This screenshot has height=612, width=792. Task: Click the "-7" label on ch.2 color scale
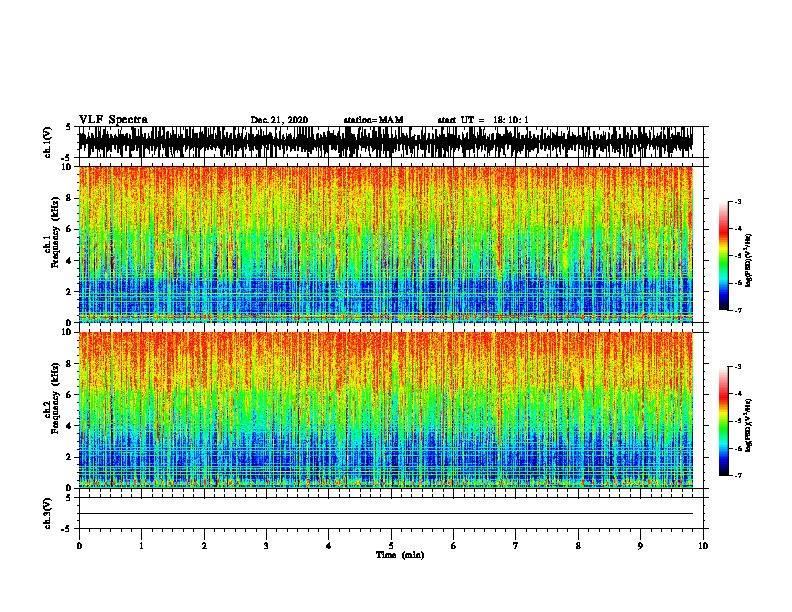(x=738, y=476)
